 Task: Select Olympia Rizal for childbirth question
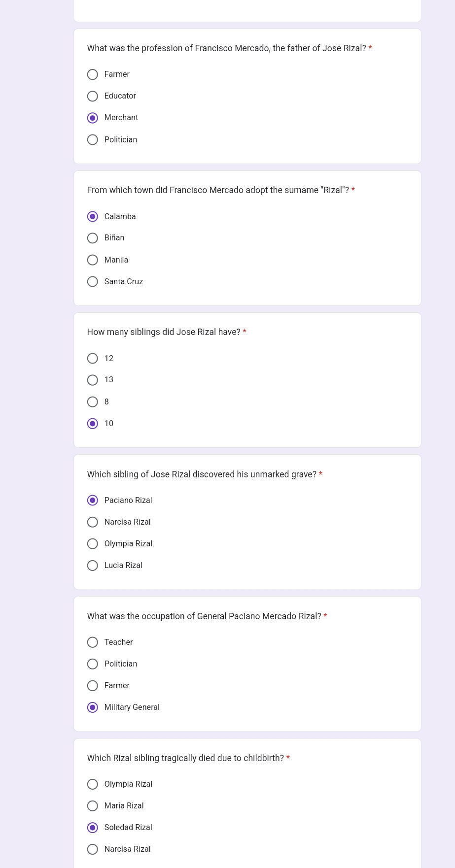tap(93, 784)
